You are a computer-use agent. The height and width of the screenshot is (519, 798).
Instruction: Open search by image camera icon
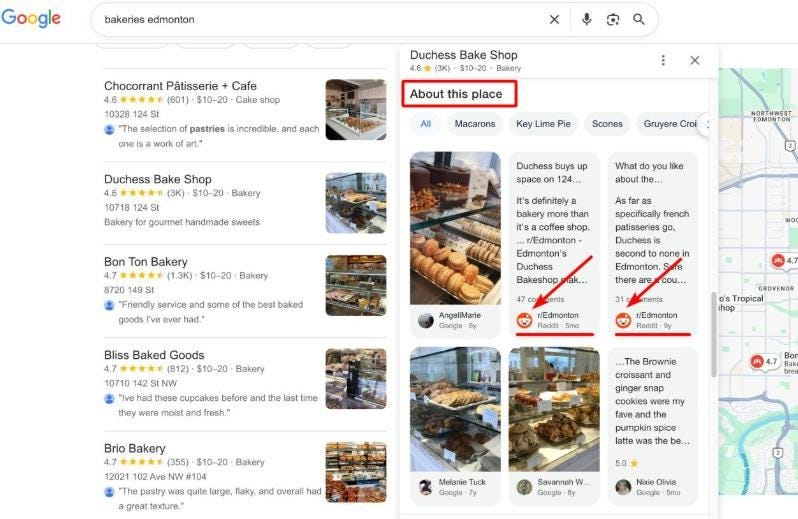tap(613, 19)
